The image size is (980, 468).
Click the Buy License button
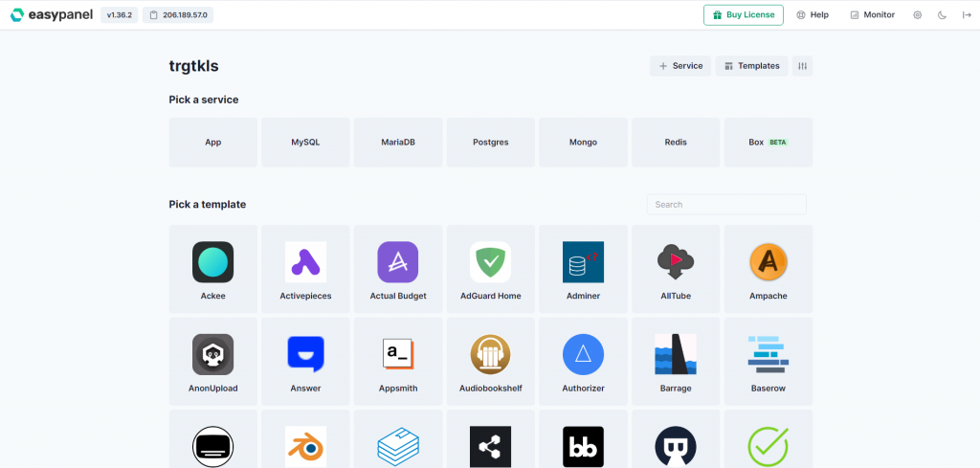coord(744,15)
